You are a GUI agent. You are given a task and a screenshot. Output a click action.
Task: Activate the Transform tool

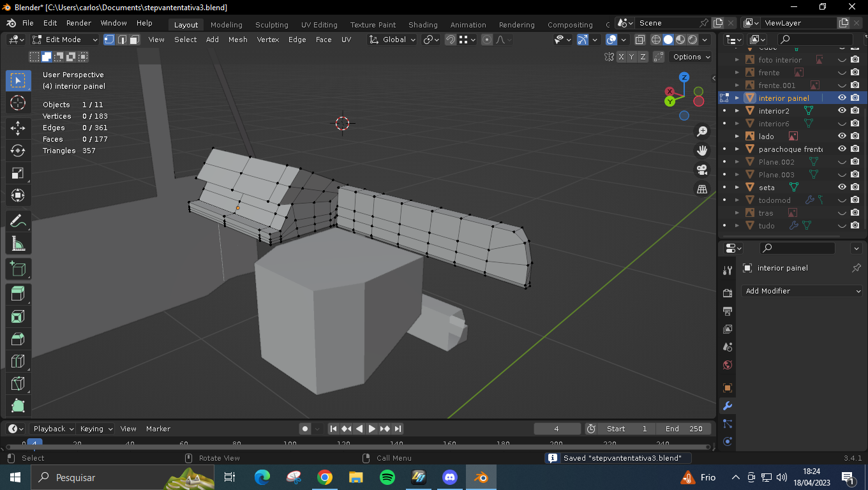[18, 197]
